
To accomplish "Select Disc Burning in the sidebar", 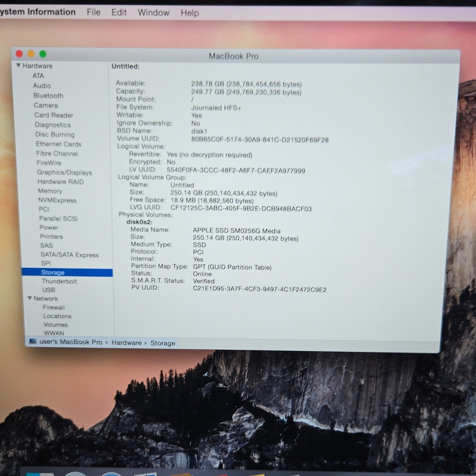I will (55, 135).
